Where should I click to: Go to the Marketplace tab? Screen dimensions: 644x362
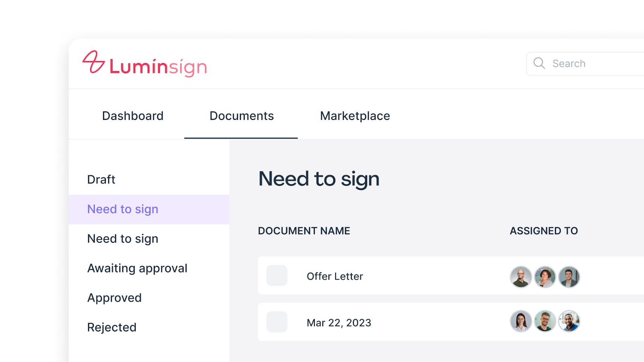click(355, 116)
